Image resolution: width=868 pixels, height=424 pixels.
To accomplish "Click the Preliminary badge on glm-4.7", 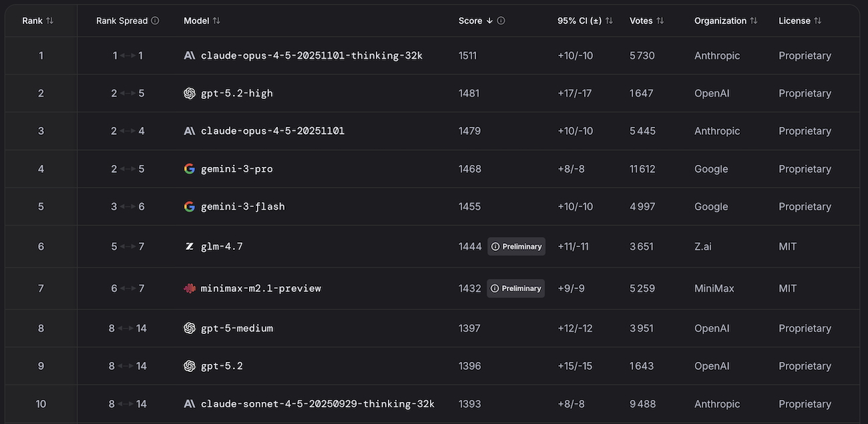I will tap(516, 246).
